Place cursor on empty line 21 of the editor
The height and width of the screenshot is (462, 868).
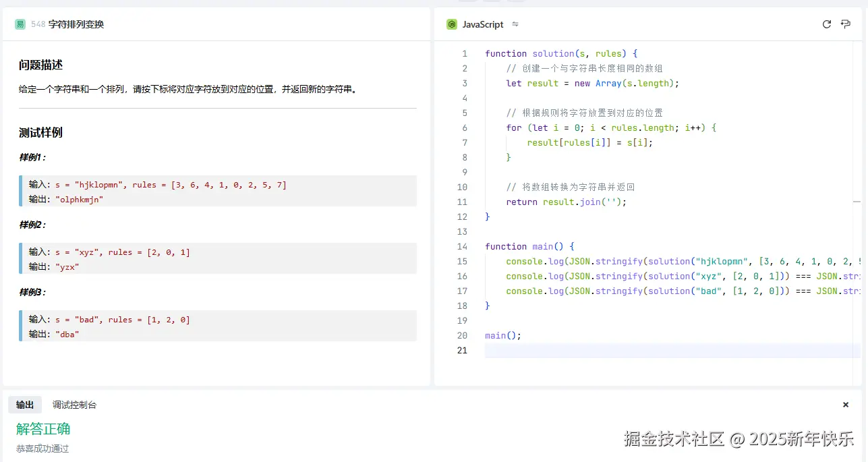607,350
